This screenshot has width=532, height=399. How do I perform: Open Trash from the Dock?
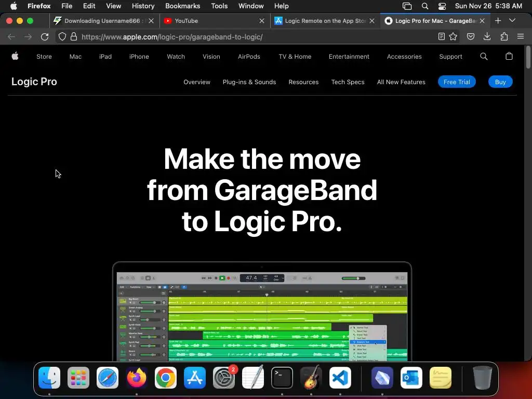click(483, 378)
